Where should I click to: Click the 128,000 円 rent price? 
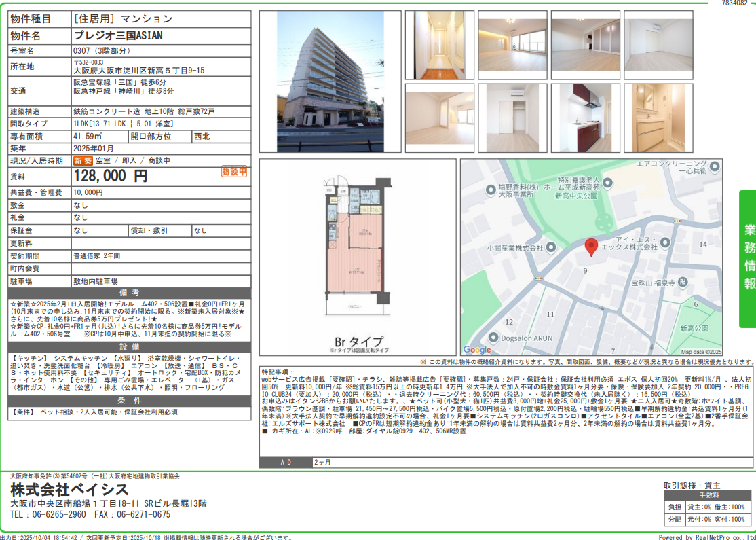[111, 177]
